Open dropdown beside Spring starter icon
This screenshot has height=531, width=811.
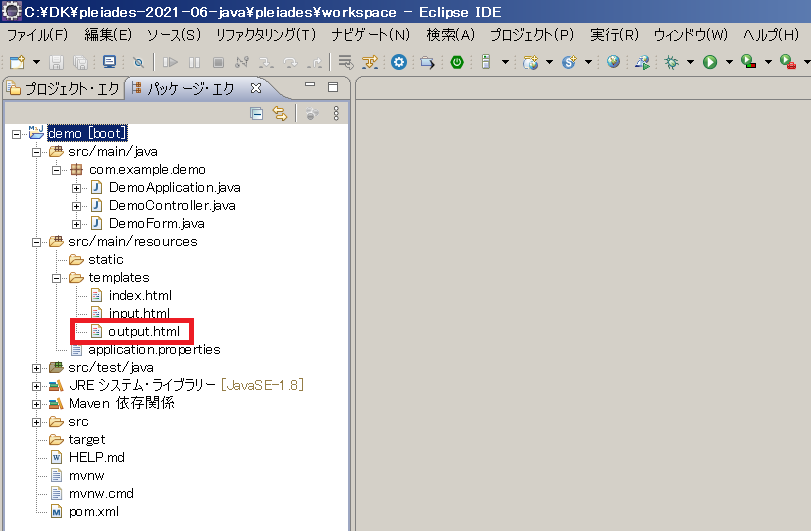tap(589, 63)
